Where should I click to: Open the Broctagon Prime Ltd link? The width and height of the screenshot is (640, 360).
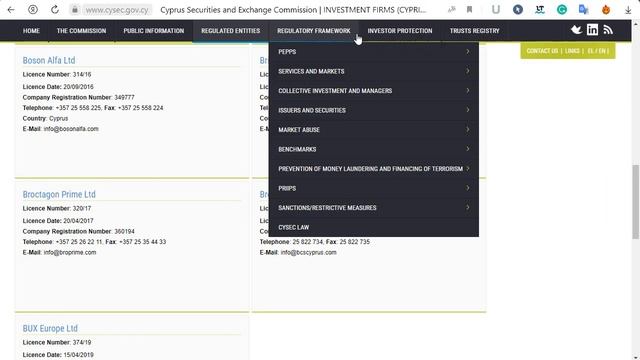59,194
